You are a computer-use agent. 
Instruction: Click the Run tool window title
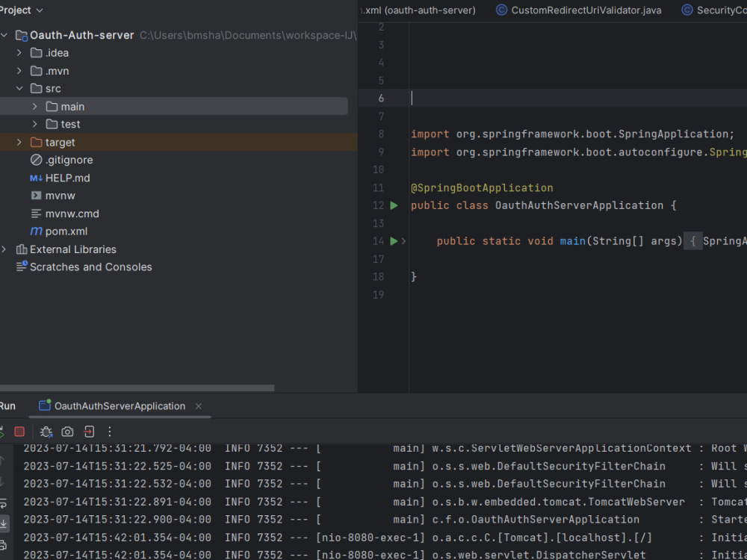point(7,406)
